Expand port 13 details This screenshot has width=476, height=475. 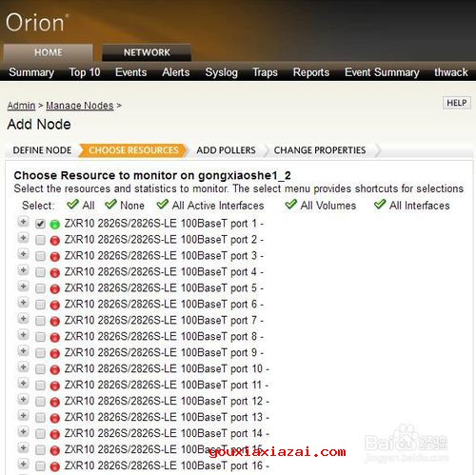[23, 416]
